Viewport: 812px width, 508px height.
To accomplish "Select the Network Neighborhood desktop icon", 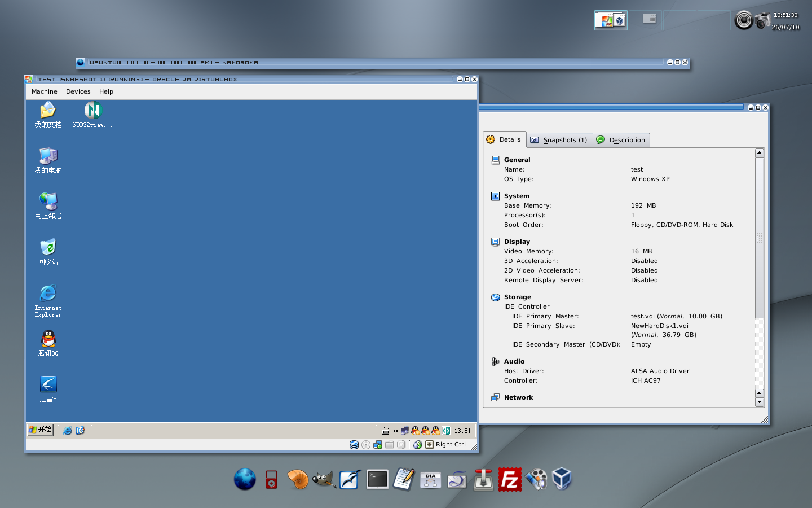I will pos(48,207).
